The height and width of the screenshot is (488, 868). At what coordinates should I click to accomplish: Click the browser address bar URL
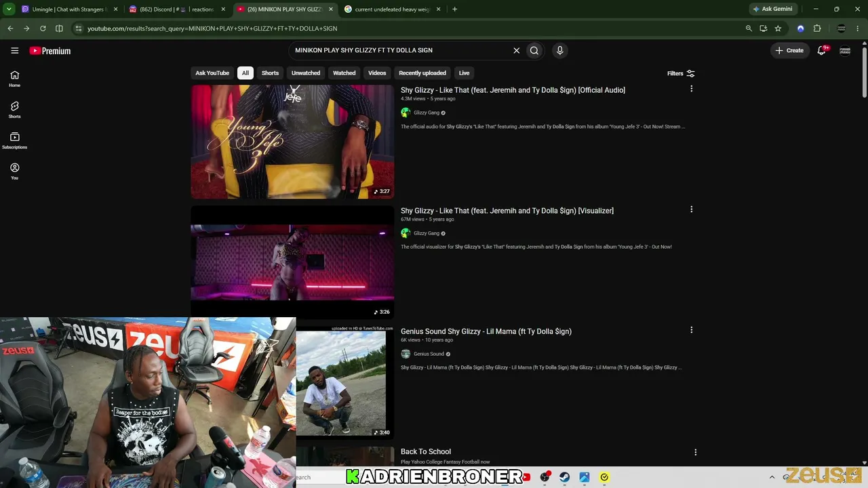point(212,28)
